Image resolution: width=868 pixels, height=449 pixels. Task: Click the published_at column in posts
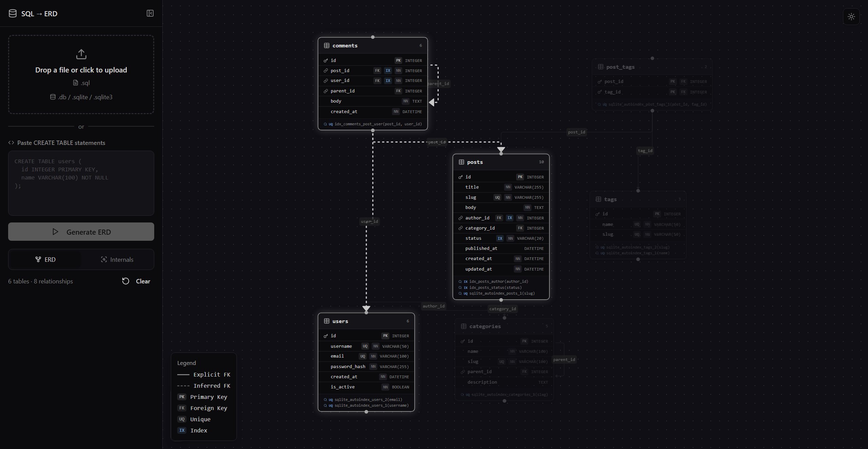pyautogui.click(x=501, y=248)
